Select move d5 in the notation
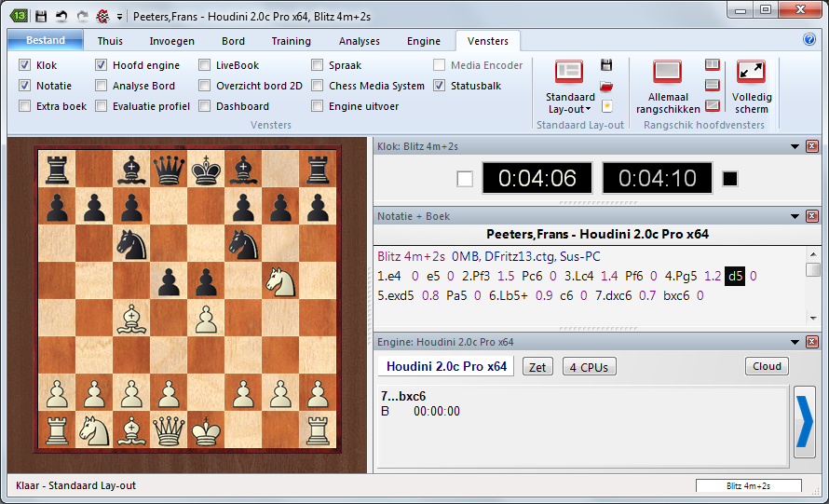Viewport: 829px width, 504px height. pyautogui.click(x=735, y=276)
